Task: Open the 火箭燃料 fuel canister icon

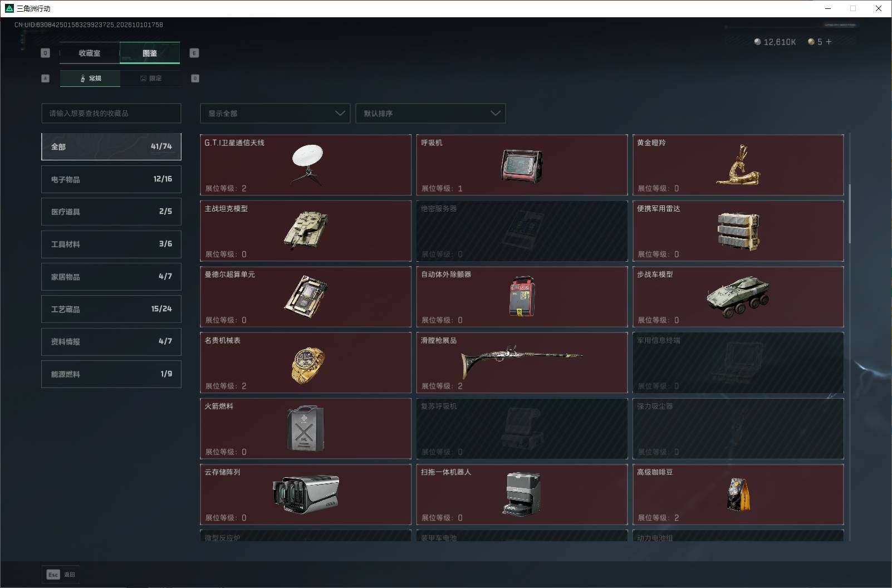Action: pos(306,428)
